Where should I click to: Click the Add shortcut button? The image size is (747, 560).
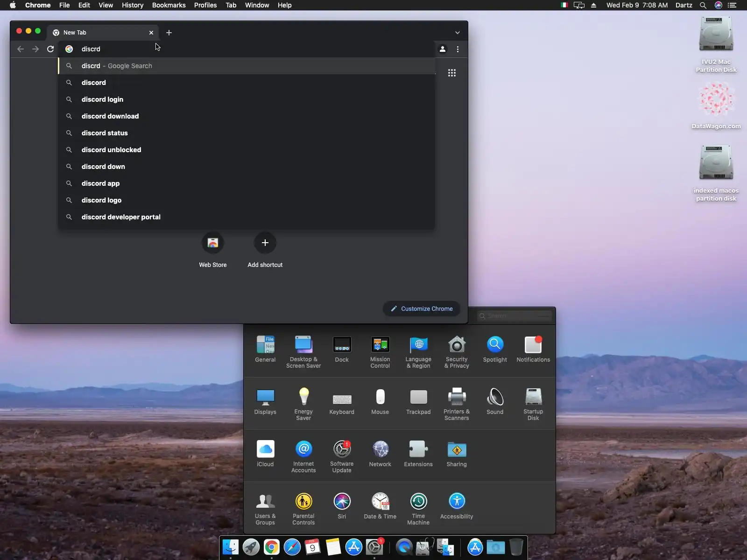pos(265,250)
